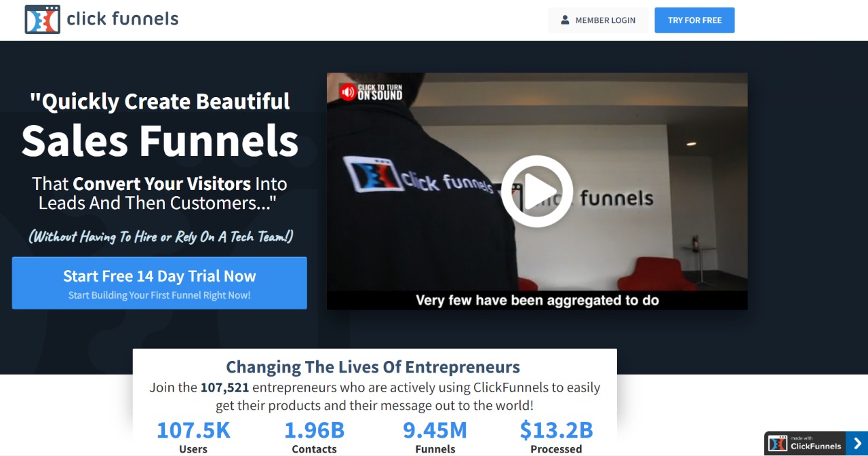868x456 pixels.
Task: Click the ClickFunnels logo icon in header
Action: (x=42, y=20)
